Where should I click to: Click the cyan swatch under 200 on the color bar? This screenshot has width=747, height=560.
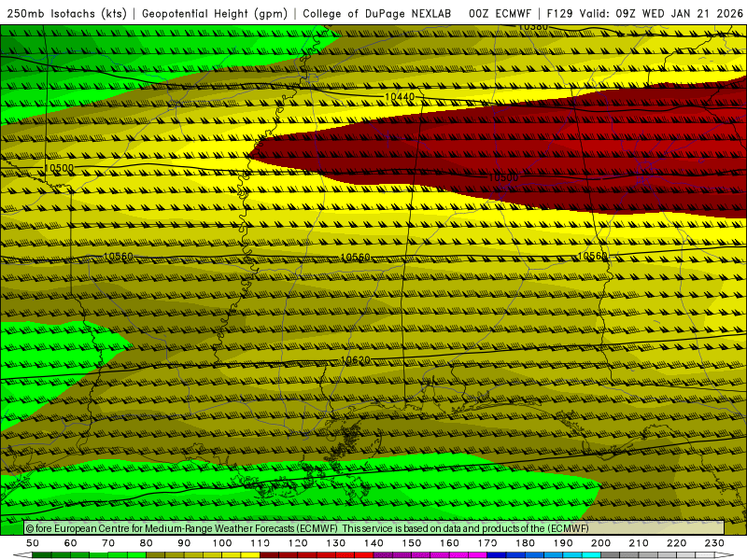click(591, 555)
